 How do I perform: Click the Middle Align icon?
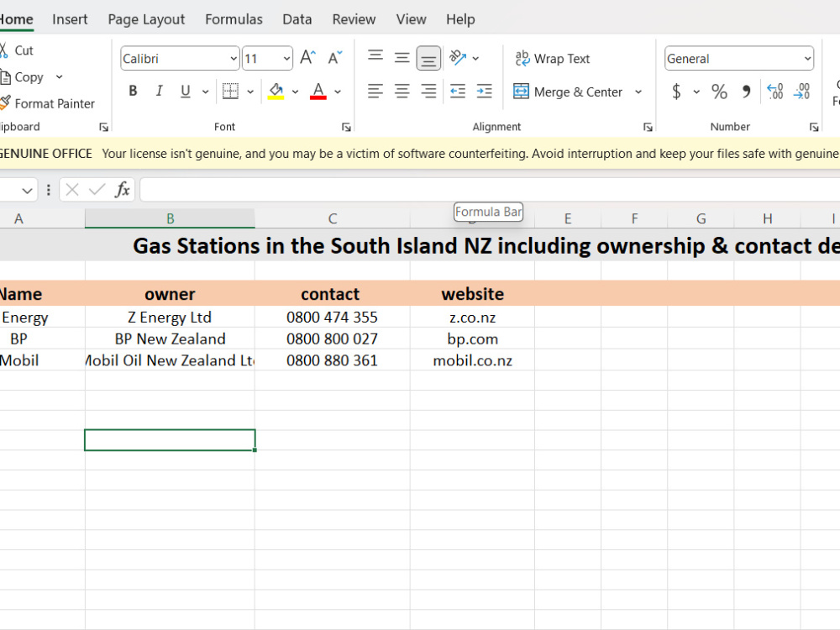point(402,58)
